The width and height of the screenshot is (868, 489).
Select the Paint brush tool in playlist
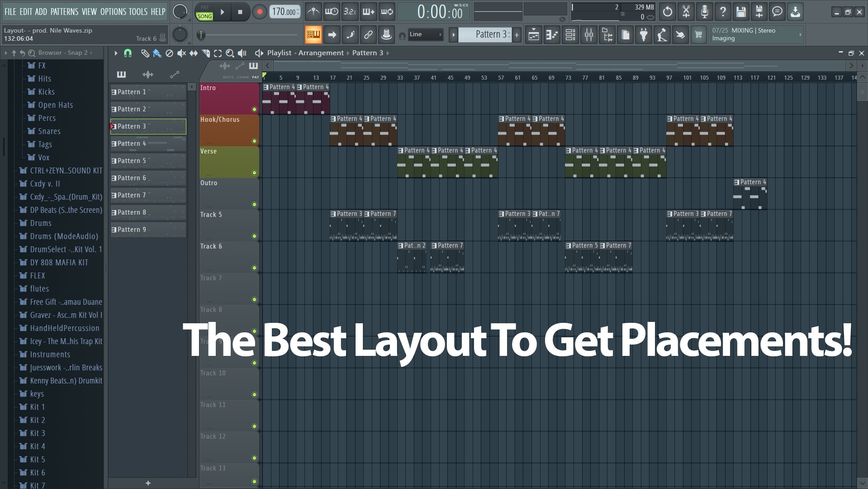click(157, 53)
